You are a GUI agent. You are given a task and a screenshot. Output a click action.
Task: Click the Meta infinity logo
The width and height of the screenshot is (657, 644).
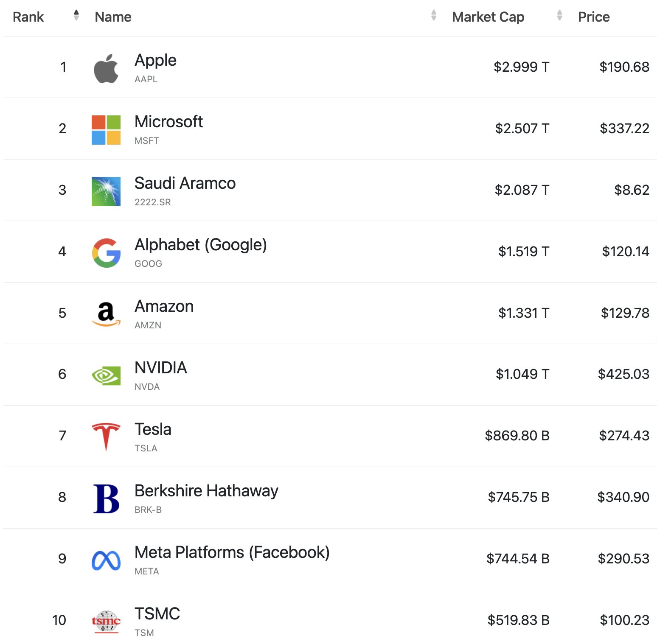(106, 560)
